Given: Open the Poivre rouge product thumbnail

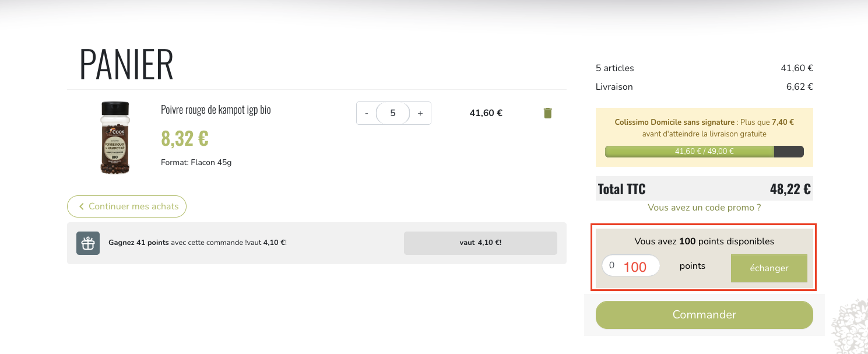Looking at the screenshot, I should click(x=115, y=138).
